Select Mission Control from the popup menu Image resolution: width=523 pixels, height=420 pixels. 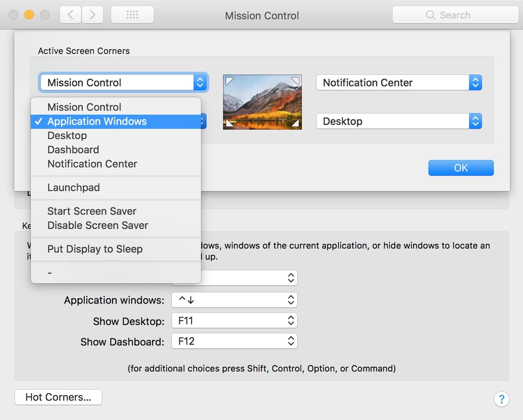click(84, 107)
